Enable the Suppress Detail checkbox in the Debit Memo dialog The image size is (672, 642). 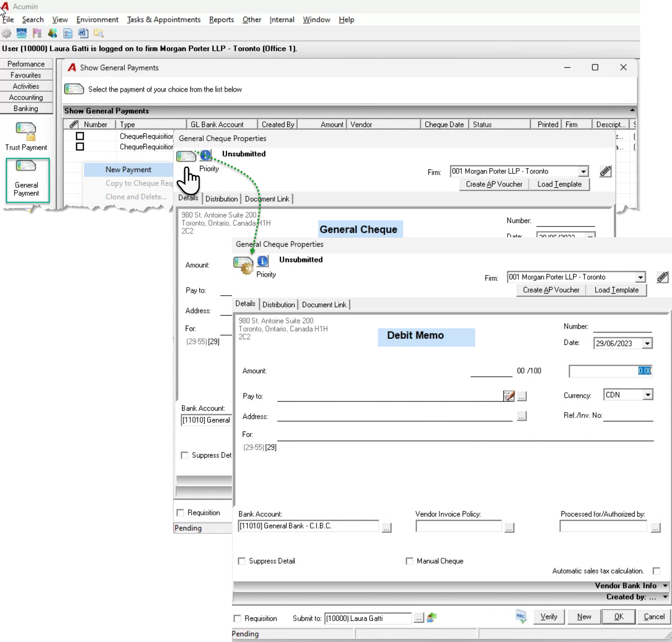click(x=242, y=561)
